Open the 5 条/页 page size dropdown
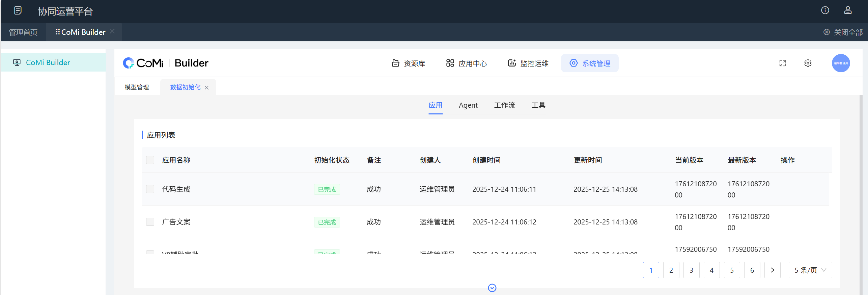 tap(810, 270)
